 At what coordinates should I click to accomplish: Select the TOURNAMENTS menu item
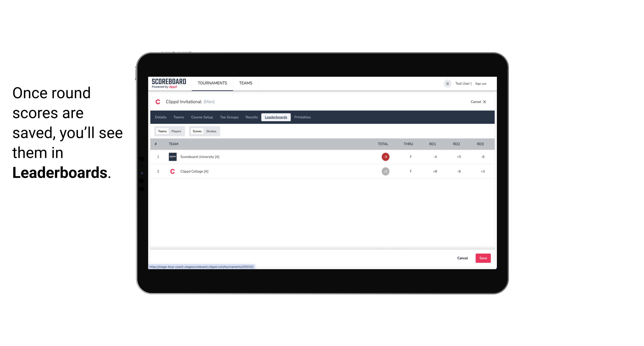pos(213,83)
